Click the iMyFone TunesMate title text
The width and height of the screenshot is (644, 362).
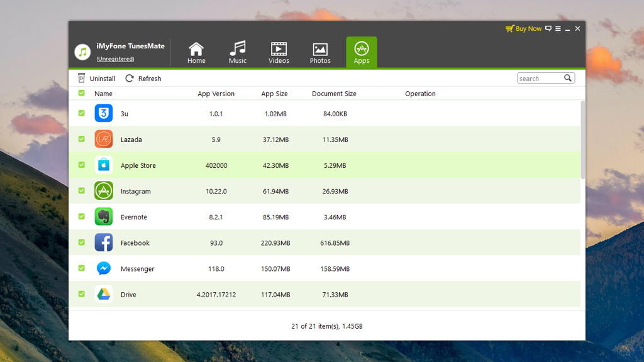tap(130, 46)
